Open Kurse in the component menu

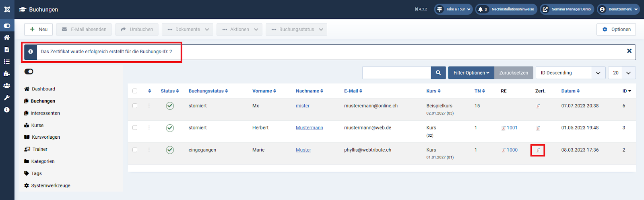(34, 125)
